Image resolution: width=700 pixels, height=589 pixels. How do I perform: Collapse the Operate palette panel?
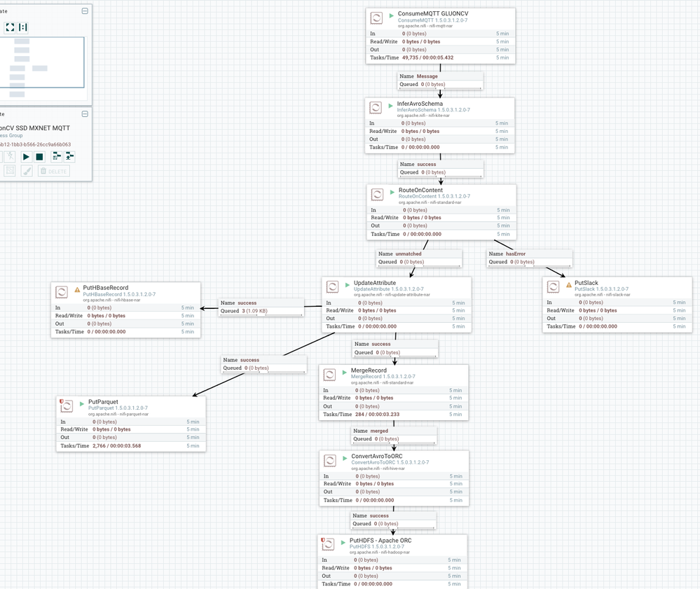pyautogui.click(x=85, y=114)
